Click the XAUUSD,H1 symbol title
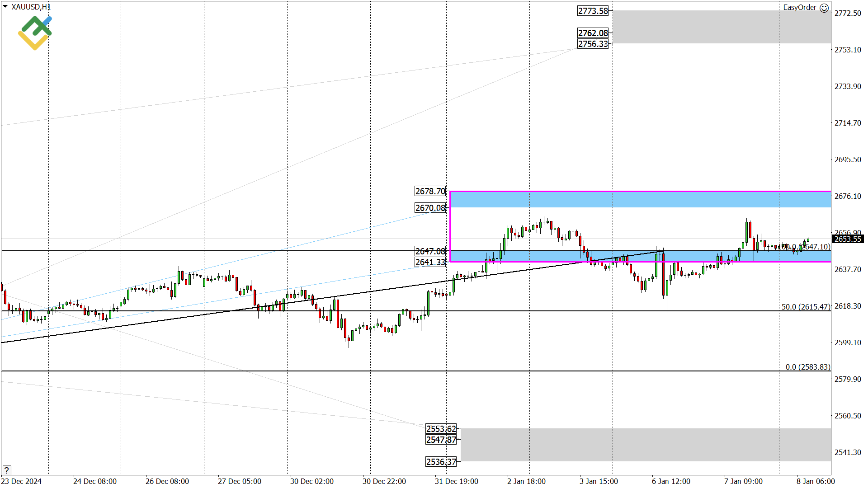868x488 pixels. pyautogui.click(x=31, y=7)
